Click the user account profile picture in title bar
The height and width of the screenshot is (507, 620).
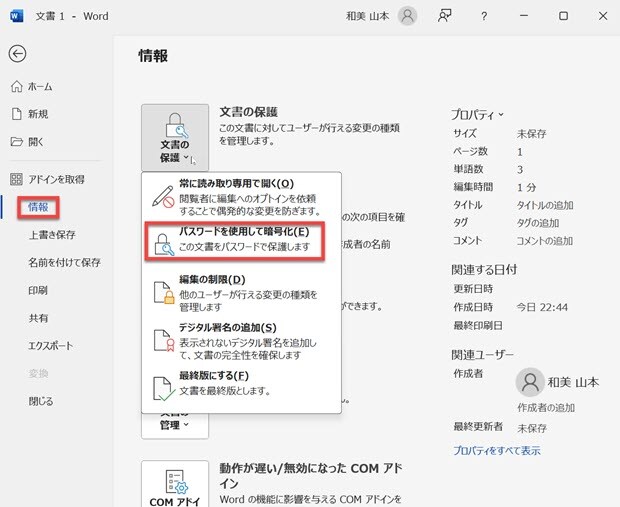[x=407, y=16]
